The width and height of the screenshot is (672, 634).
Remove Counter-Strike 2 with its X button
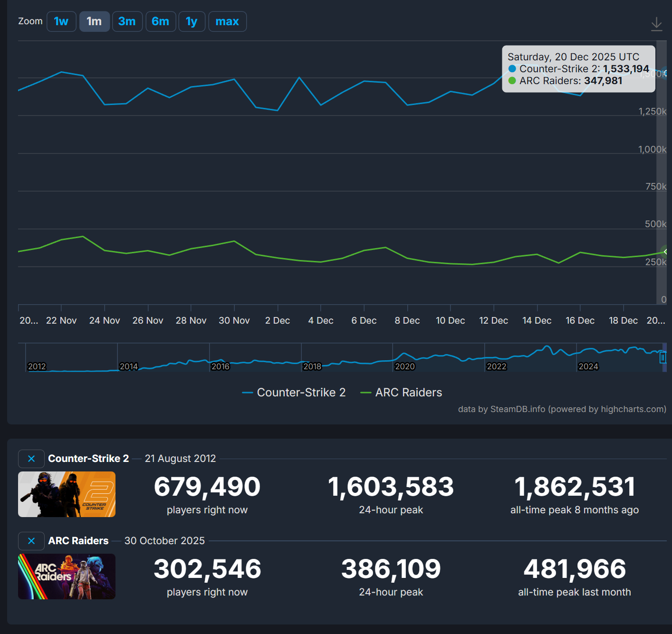pyautogui.click(x=31, y=459)
